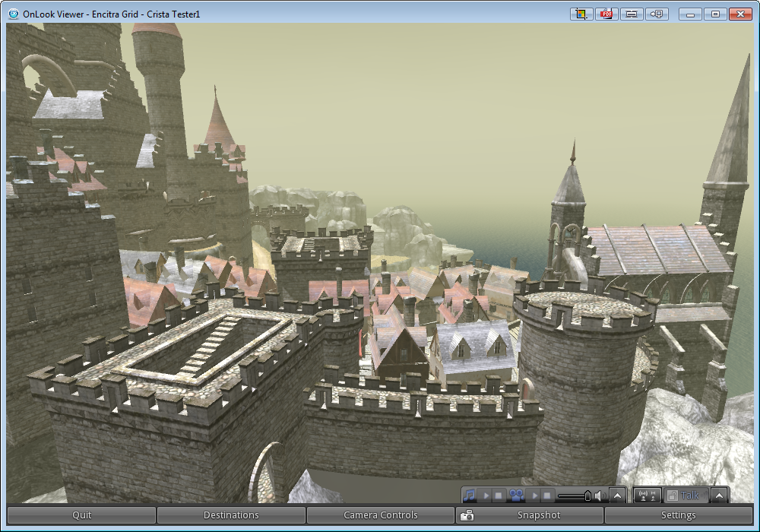The height and width of the screenshot is (532, 760).
Task: Take a snapshot with Snapshot button
Action: coord(530,515)
